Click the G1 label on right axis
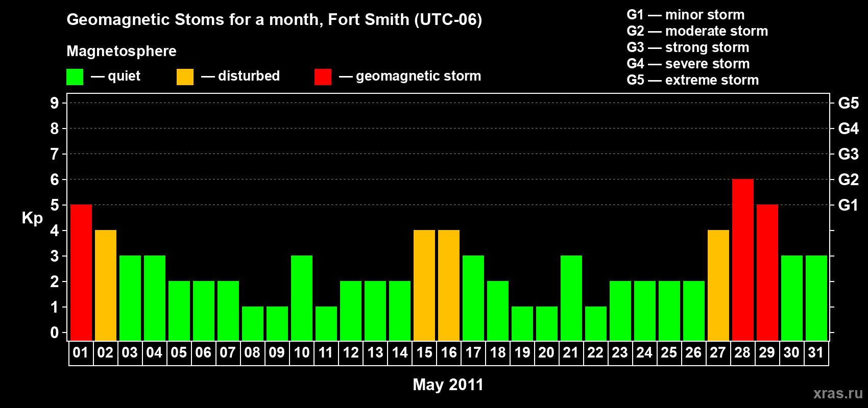This screenshot has width=868, height=408. click(x=849, y=205)
